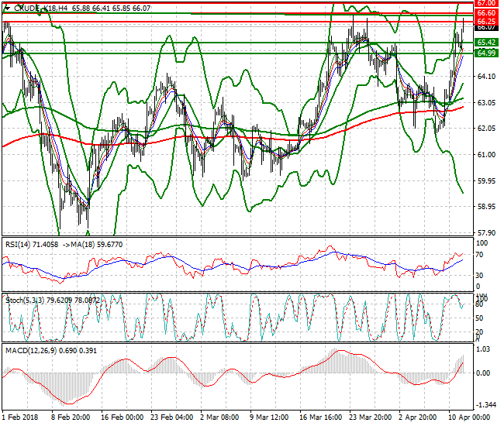Select the 23 Feb 04:00 time axis label
The image size is (504, 426).
[171, 417]
